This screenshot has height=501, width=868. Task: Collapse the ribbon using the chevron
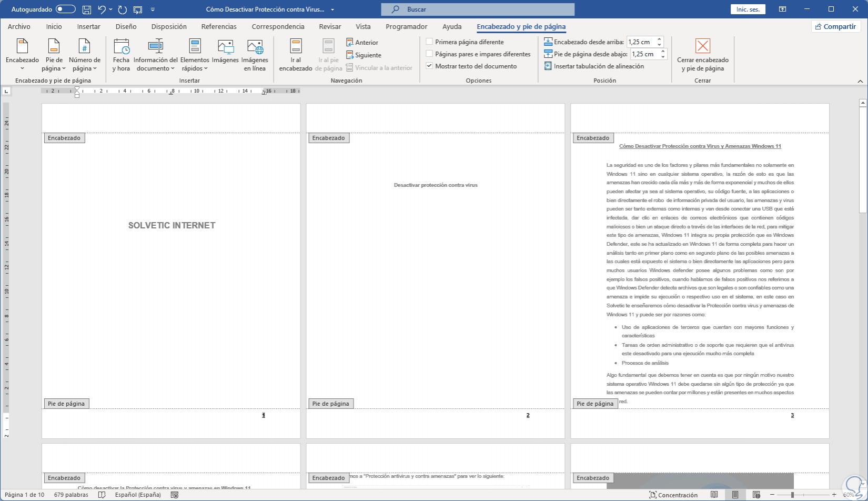pos(860,81)
